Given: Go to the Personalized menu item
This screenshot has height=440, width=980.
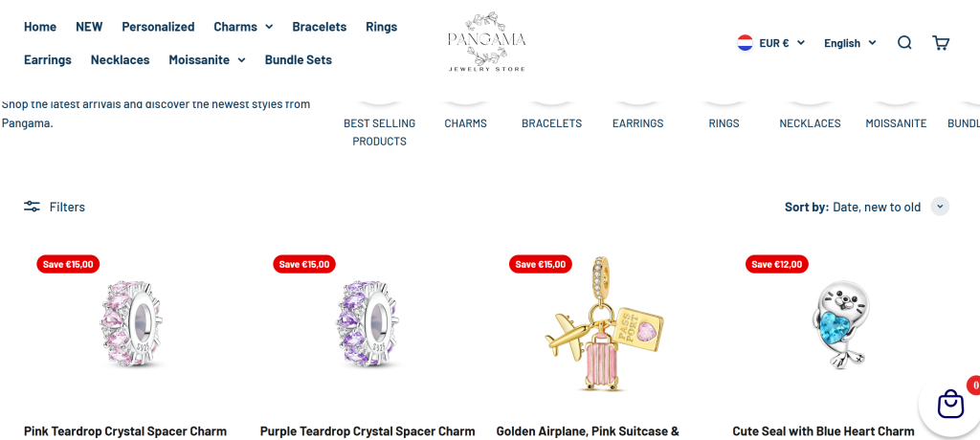Looking at the screenshot, I should tap(158, 27).
